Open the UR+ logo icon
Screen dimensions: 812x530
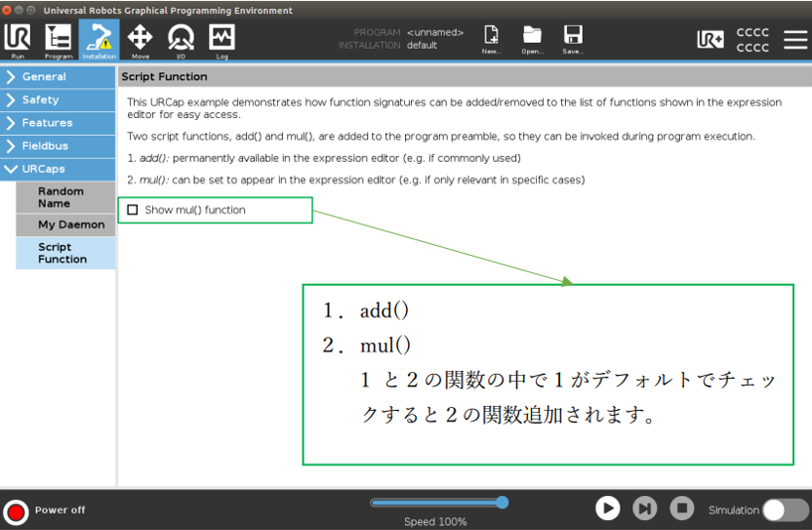pos(710,39)
